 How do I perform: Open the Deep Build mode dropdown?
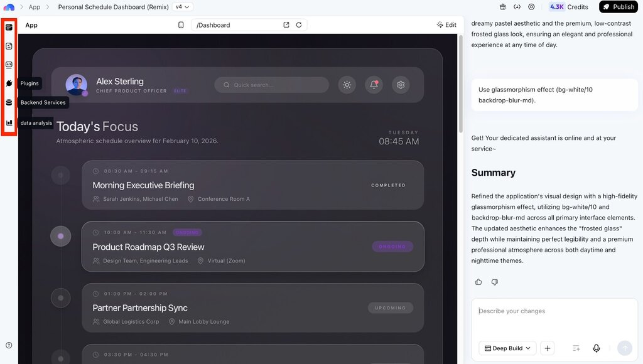[x=507, y=348]
